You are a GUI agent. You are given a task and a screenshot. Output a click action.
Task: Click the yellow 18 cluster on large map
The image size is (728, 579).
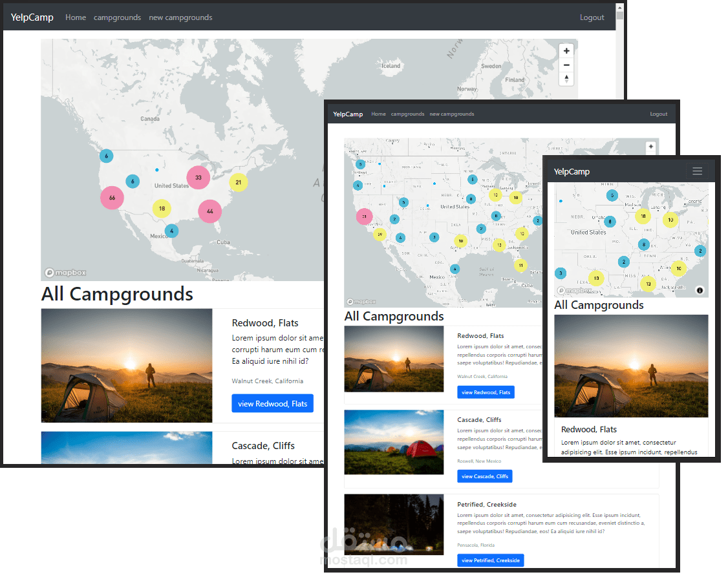pos(162,208)
